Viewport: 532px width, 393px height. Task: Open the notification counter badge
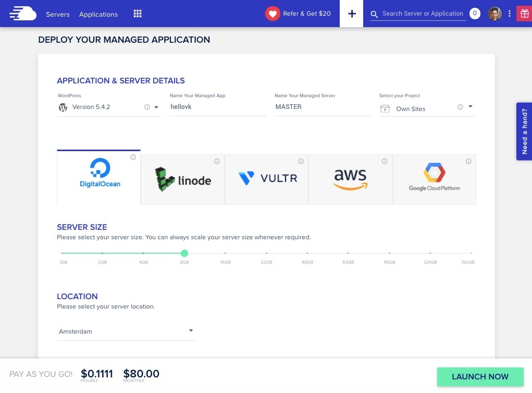475,14
